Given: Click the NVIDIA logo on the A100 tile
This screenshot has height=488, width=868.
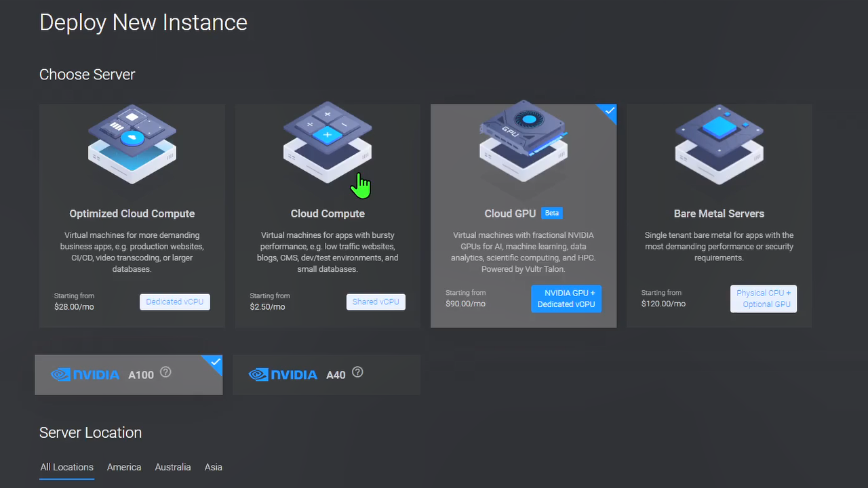Looking at the screenshot, I should pyautogui.click(x=85, y=374).
